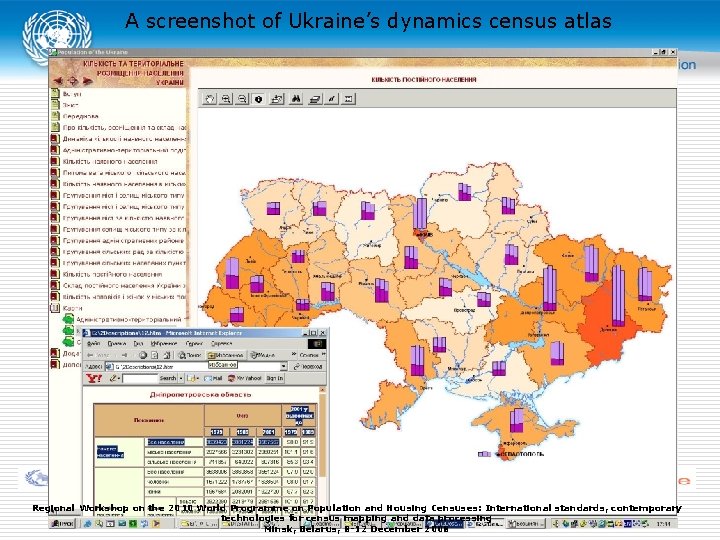Image resolution: width=720 pixels, height=540 pixels.
Task: Go to next atlas page with right arrow
Action: point(87,81)
